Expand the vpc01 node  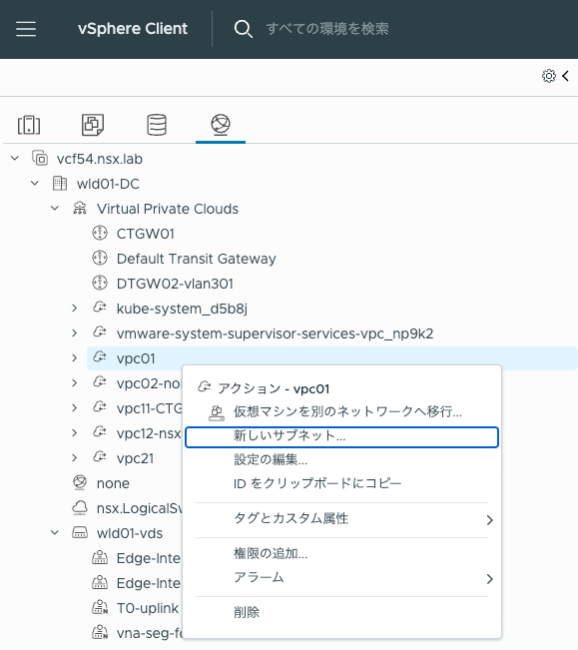pos(75,358)
